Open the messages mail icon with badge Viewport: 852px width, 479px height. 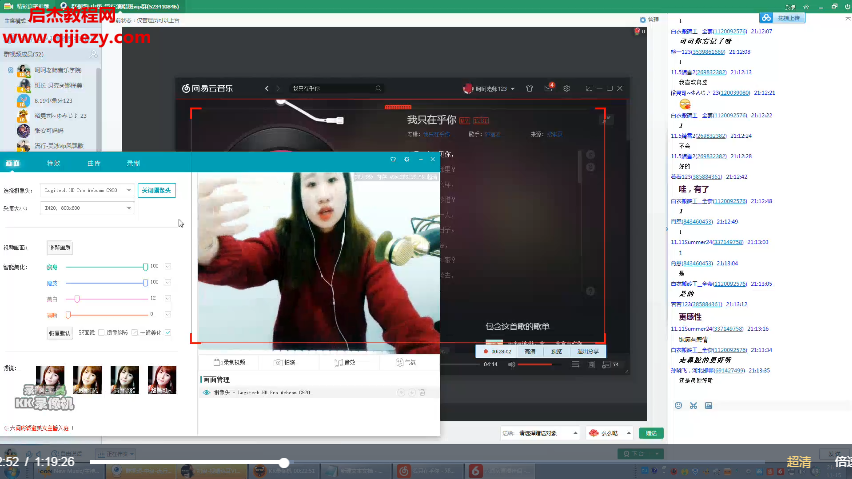549,87
